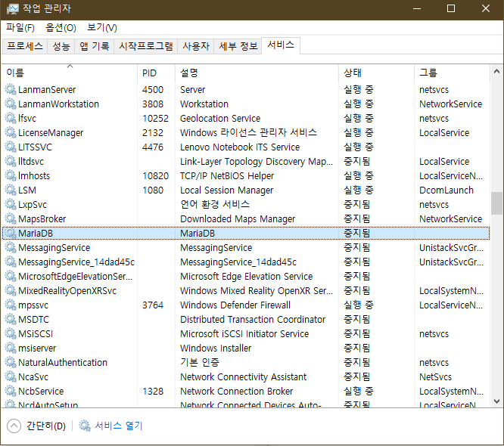This screenshot has width=504, height=446.
Task: Click the gear icon beside LSM
Action: coord(11,190)
